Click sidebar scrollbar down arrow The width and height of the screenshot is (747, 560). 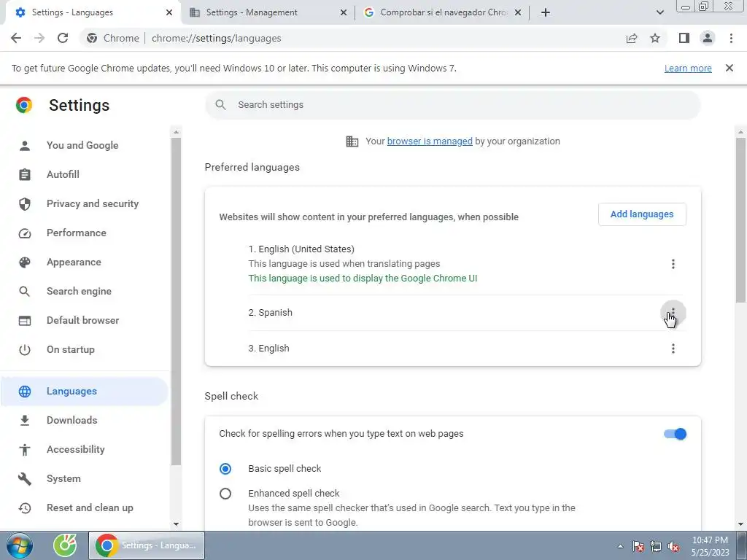(176, 524)
